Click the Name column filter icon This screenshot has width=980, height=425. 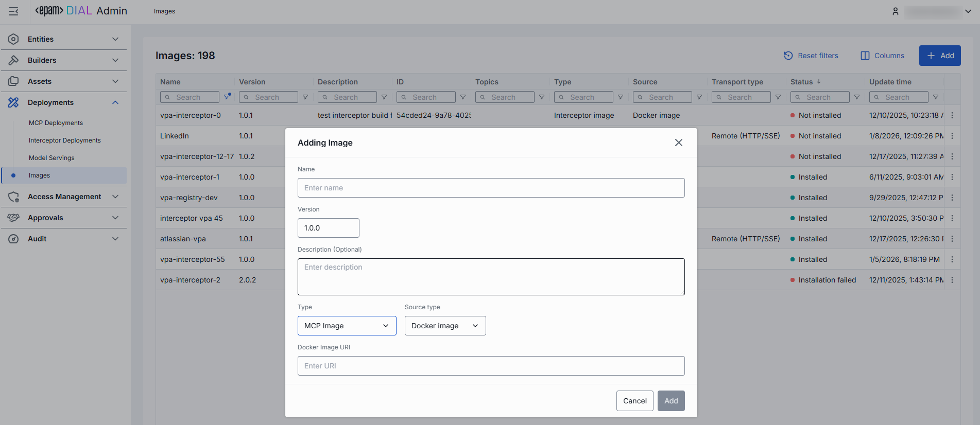pyautogui.click(x=227, y=97)
